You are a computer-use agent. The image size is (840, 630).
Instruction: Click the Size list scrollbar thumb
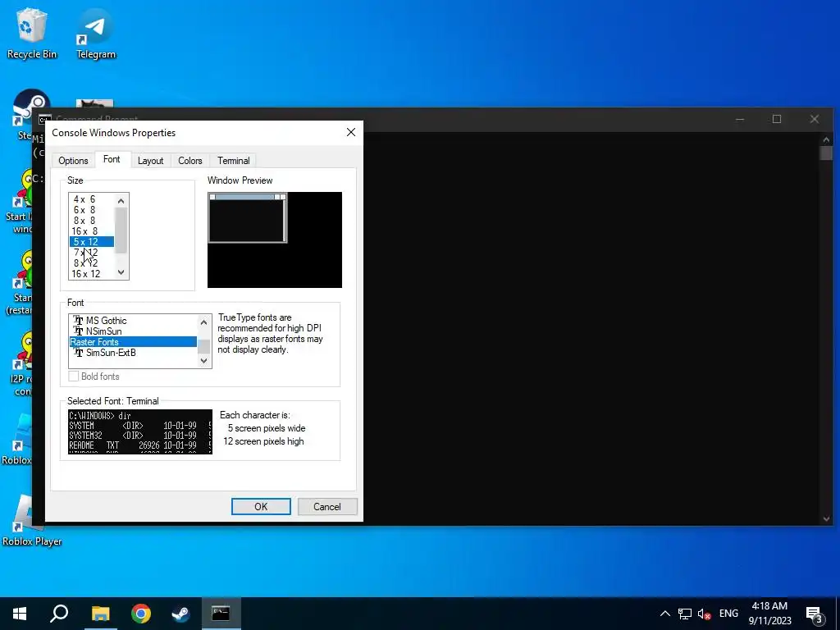[121, 231]
